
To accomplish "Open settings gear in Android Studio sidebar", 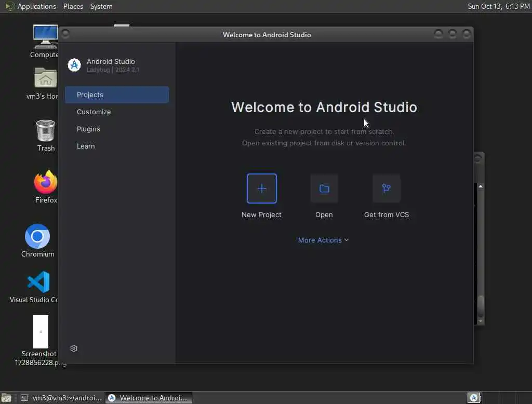I will point(74,348).
